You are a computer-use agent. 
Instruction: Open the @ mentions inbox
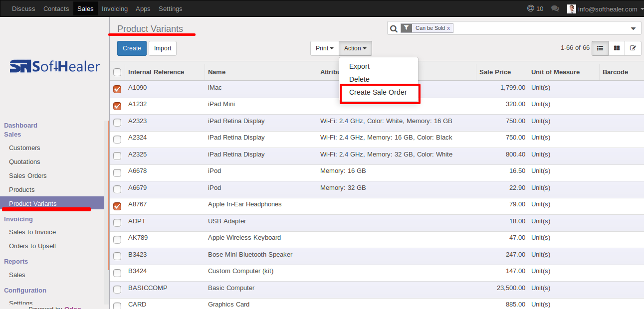coord(535,8)
